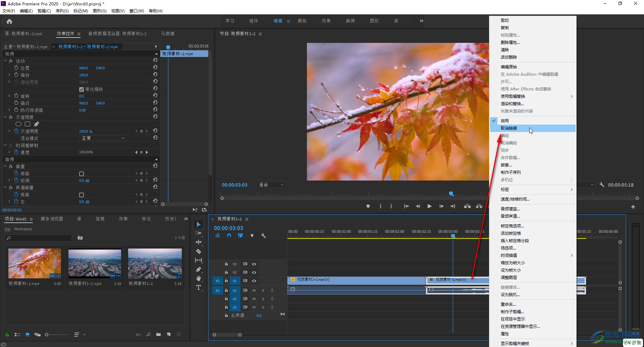Viewport: 644px width, 347px height.
Task: Toggle snap magnet in timeline
Action: (x=229, y=235)
